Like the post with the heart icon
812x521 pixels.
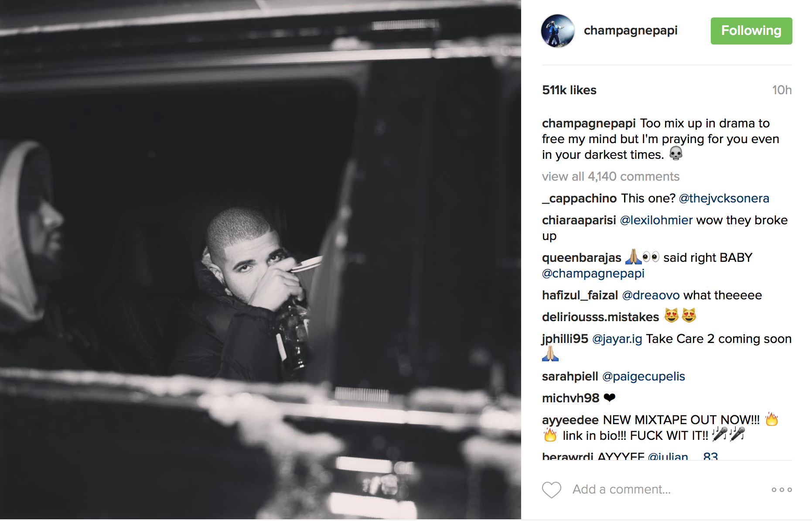coord(551,490)
